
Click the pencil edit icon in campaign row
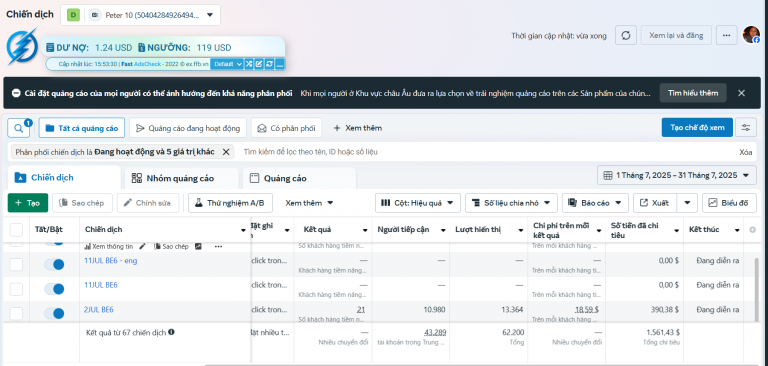tap(143, 246)
